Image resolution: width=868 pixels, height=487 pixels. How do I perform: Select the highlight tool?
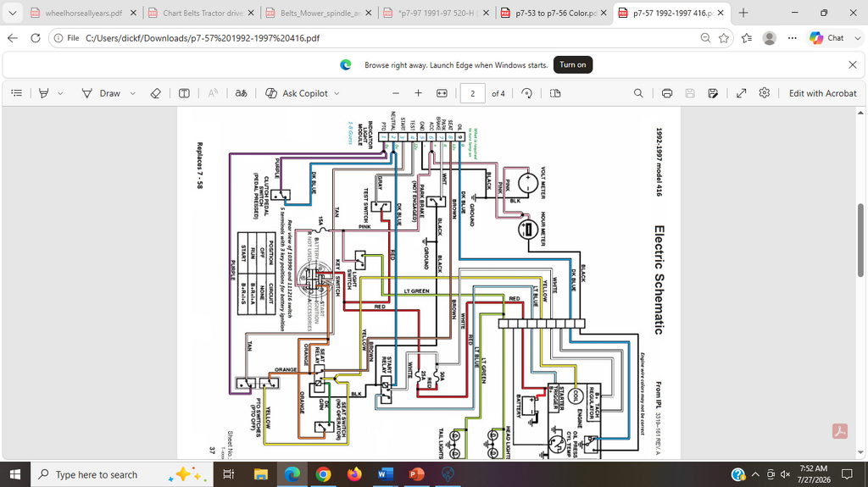[44, 93]
